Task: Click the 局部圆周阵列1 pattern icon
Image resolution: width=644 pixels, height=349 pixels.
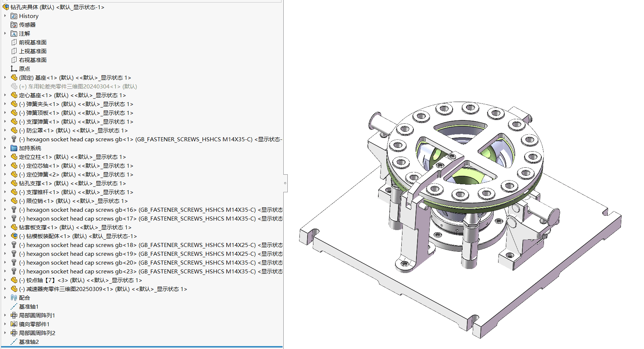Action: 14,316
